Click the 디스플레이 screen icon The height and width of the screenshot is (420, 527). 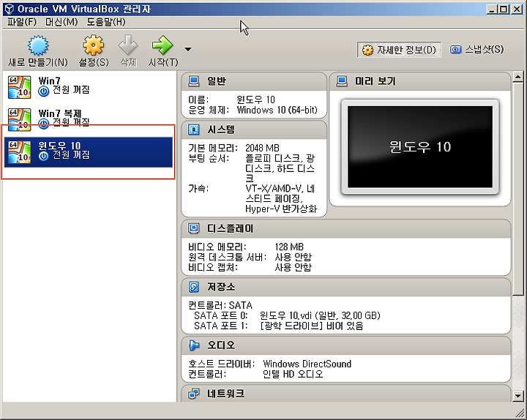click(x=193, y=228)
